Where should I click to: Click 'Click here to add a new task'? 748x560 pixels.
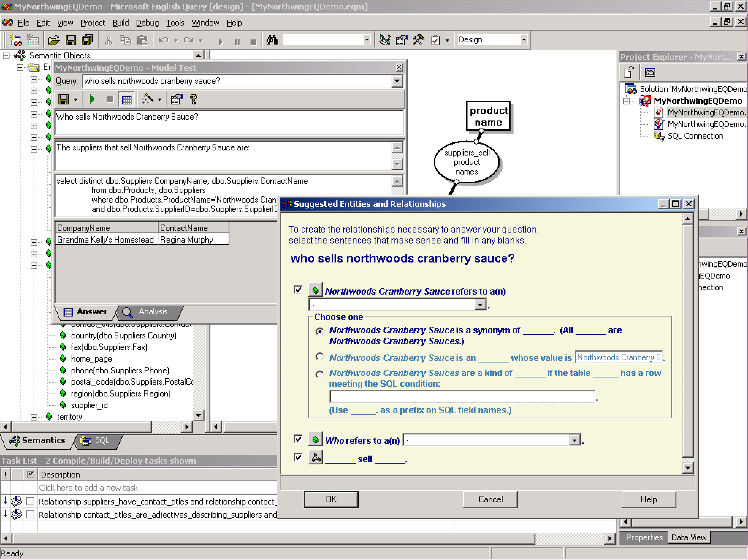pos(88,487)
